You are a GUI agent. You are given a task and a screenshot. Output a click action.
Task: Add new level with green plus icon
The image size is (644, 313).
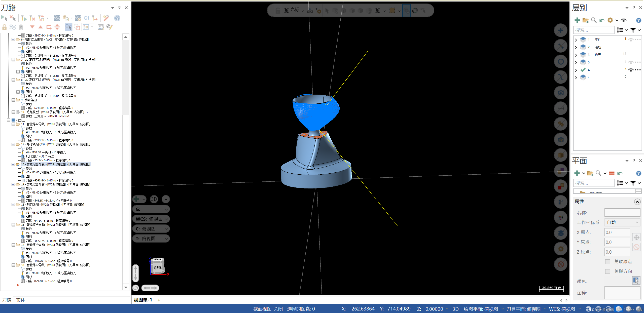point(577,20)
